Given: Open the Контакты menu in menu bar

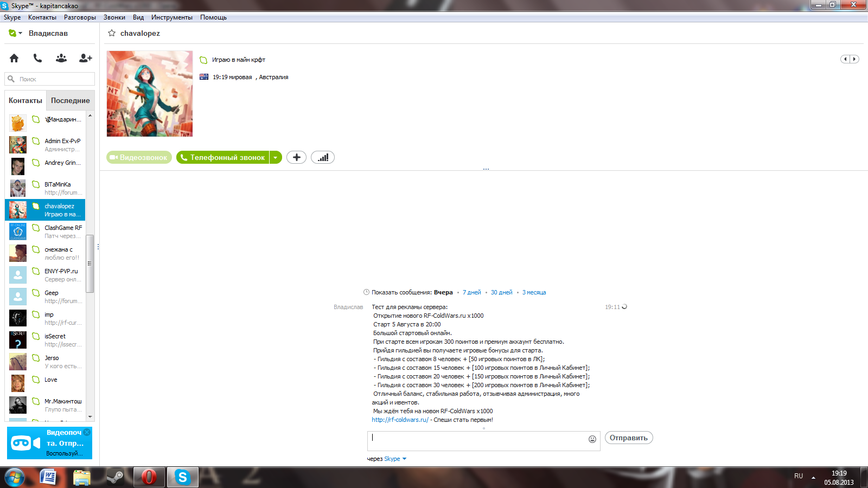Looking at the screenshot, I should point(42,17).
